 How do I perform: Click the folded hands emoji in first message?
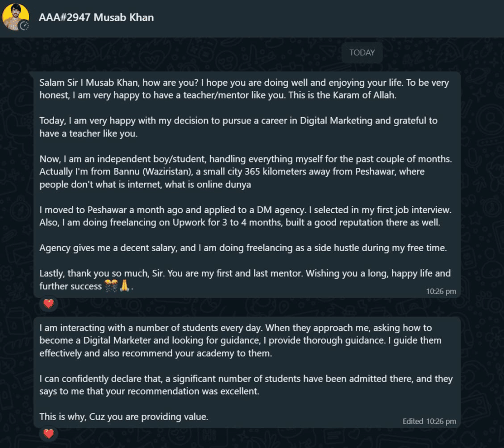(x=125, y=286)
